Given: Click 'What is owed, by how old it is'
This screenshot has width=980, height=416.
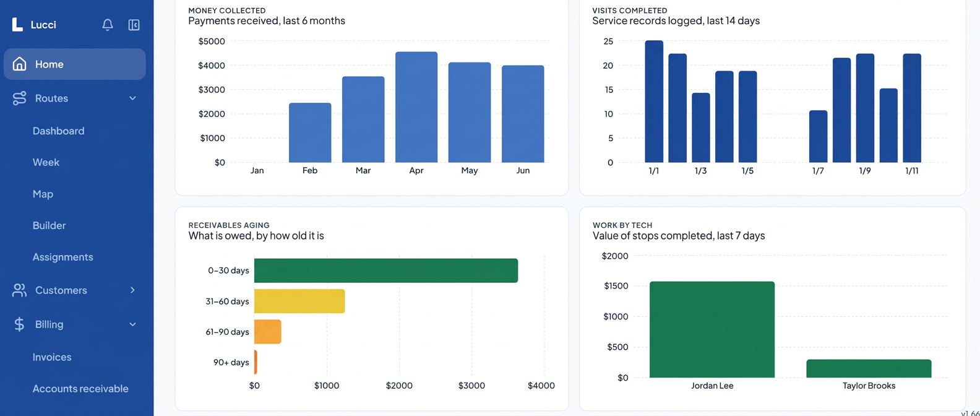Looking at the screenshot, I should point(256,236).
